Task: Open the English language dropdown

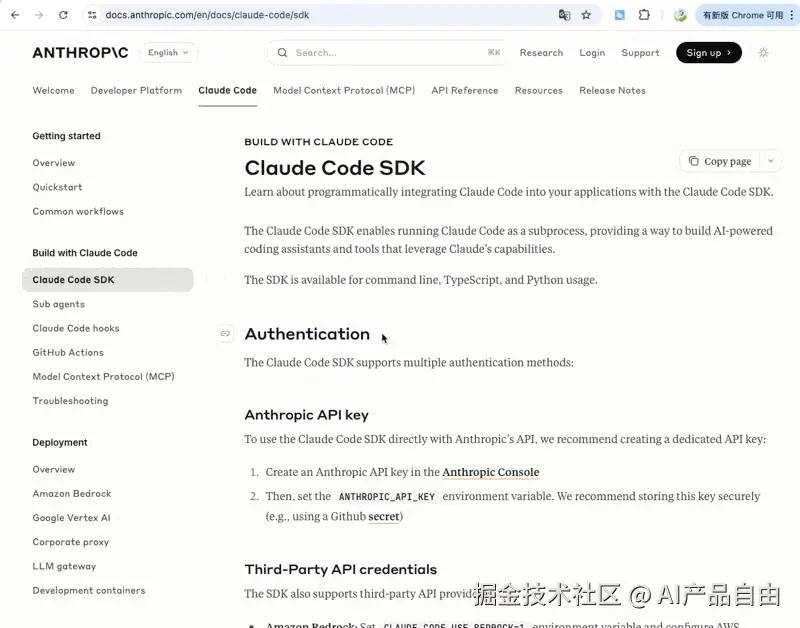Action: [x=168, y=53]
